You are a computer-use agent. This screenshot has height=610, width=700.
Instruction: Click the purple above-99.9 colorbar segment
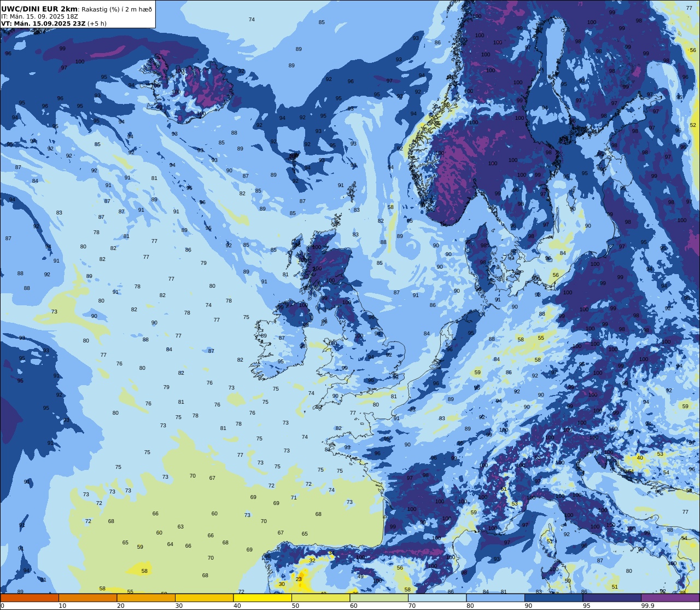click(670, 597)
